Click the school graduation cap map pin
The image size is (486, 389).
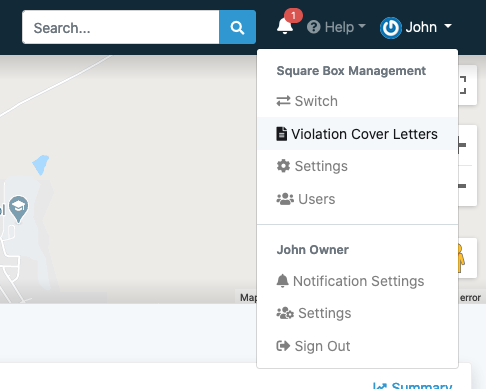pos(18,209)
